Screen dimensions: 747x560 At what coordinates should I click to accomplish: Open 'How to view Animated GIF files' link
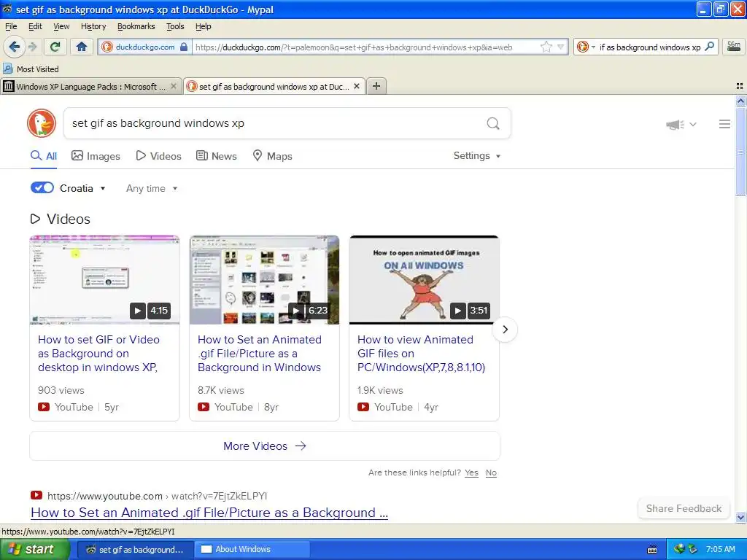click(x=421, y=354)
